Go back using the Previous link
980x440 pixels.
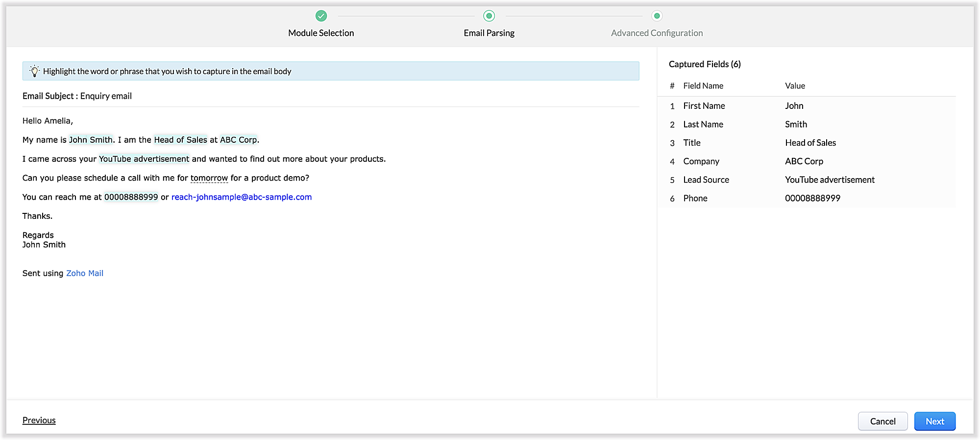(39, 420)
